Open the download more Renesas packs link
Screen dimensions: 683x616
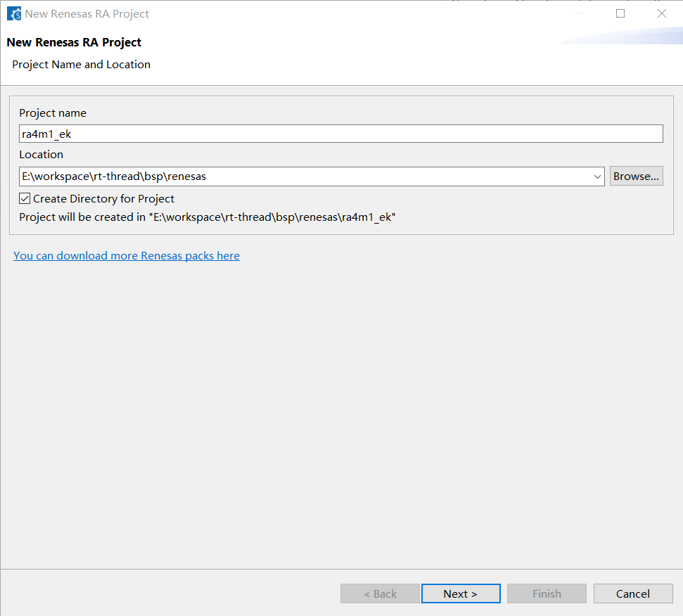(x=127, y=256)
